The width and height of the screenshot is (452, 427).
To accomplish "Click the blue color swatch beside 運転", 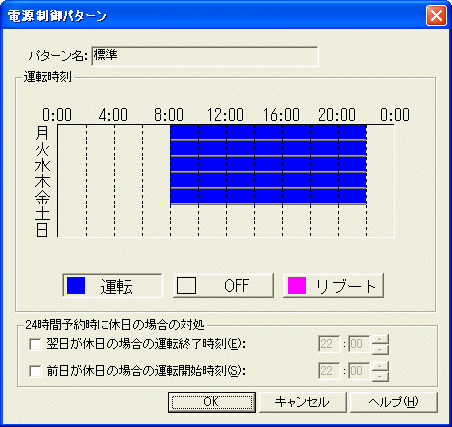I will point(76,286).
